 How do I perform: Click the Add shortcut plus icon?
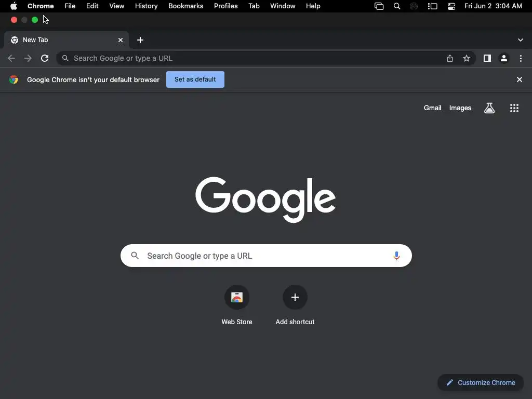click(295, 297)
